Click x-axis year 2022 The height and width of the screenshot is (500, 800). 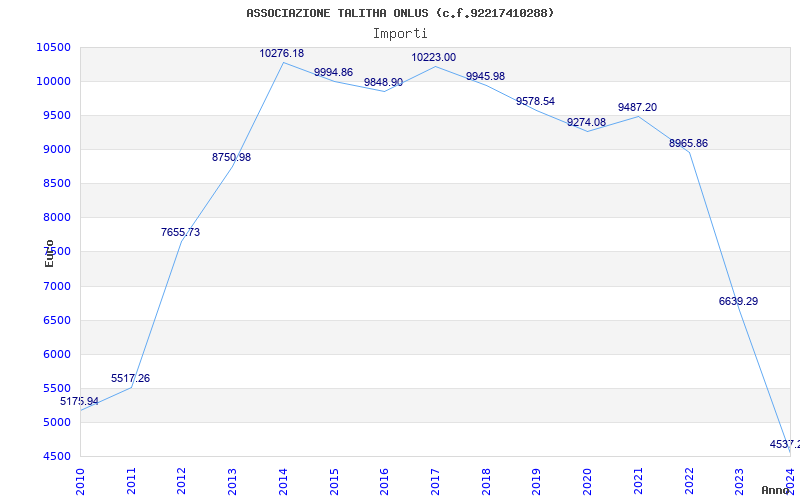(689, 481)
